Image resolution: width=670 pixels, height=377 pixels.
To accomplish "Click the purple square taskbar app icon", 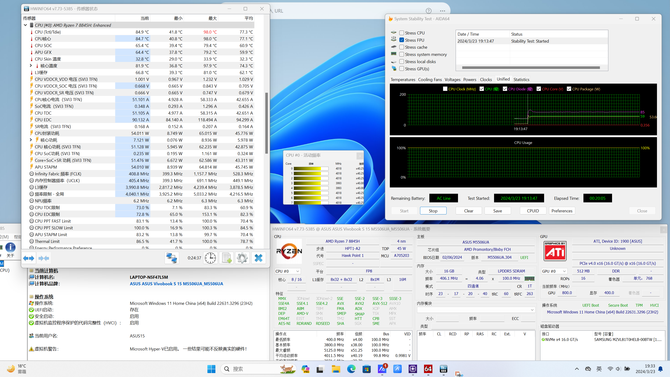I will pos(412,369).
